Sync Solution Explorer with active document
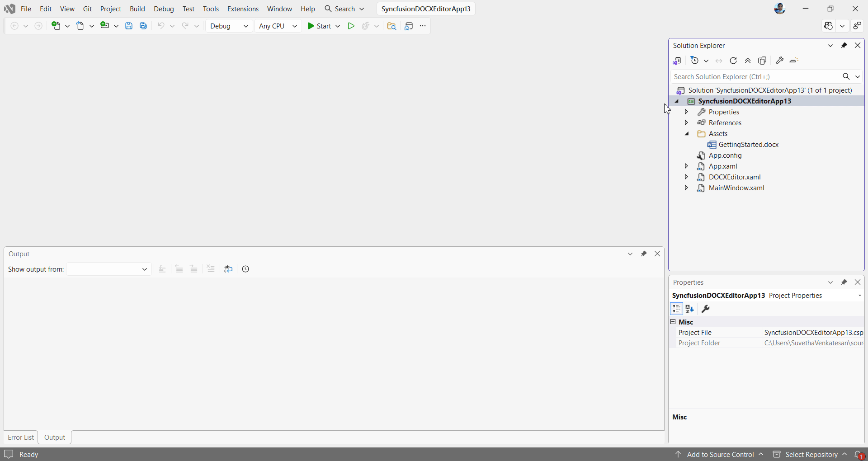868x461 pixels. click(x=719, y=61)
